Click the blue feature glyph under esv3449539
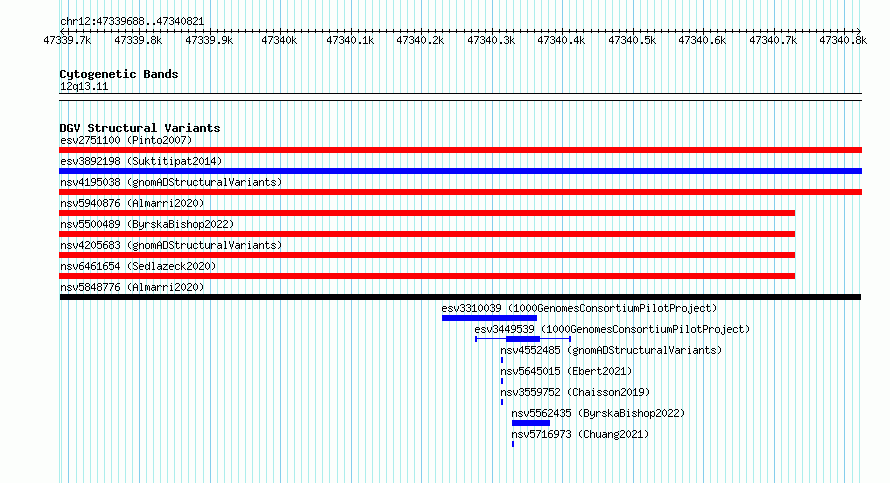This screenshot has width=890, height=483. 523,339
